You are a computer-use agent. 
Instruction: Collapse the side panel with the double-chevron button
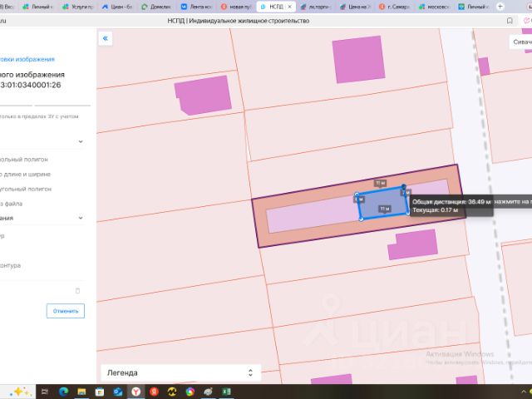coord(106,38)
